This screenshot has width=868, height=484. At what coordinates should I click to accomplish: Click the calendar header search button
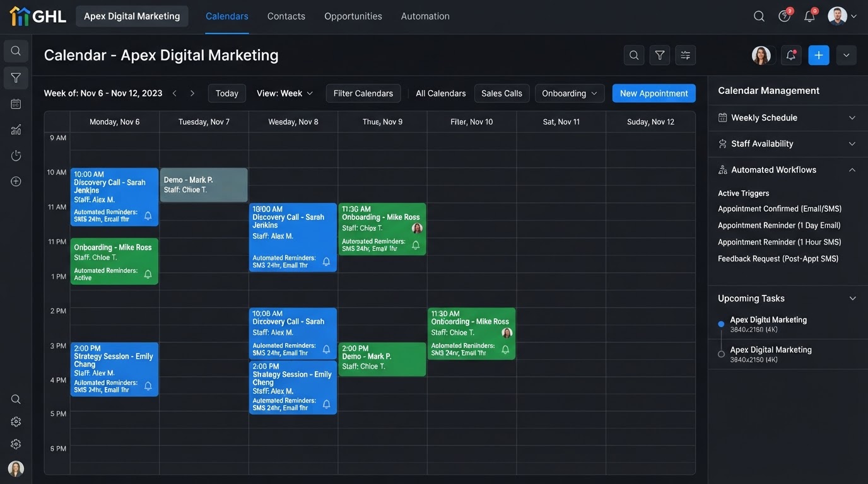tap(634, 55)
